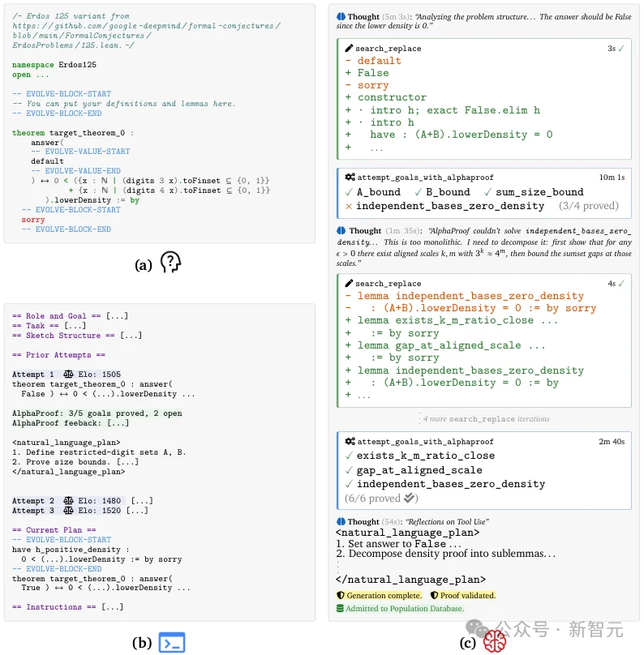
Task: Click the red brain icon beside (c)
Action: 495,641
